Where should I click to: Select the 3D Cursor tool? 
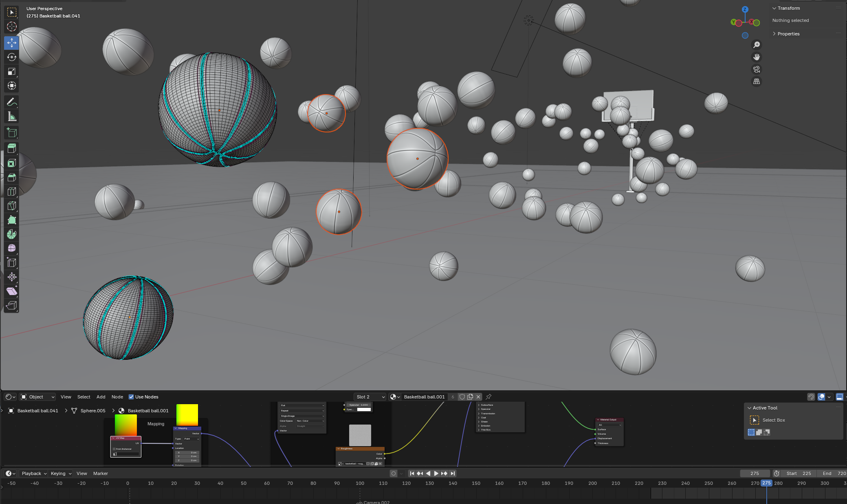(11, 27)
